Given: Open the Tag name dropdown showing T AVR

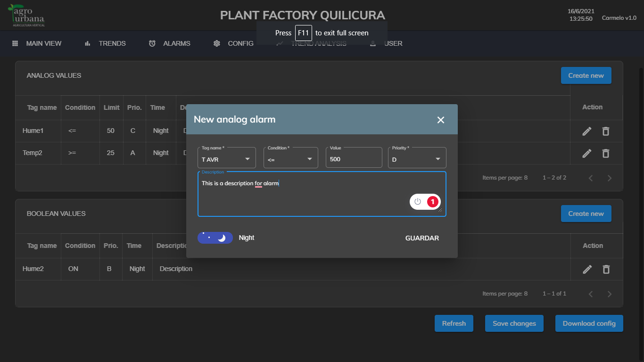Looking at the screenshot, I should click(x=227, y=157).
